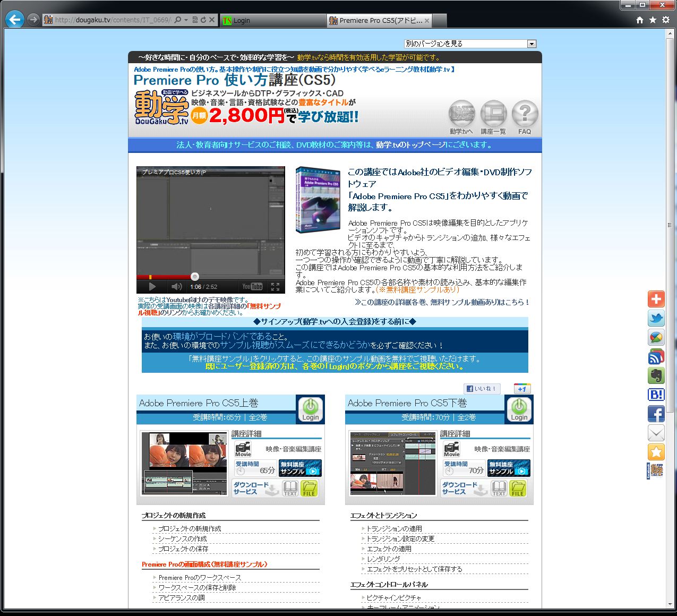Open プロジェクトの保存 lesson link

tap(183, 549)
